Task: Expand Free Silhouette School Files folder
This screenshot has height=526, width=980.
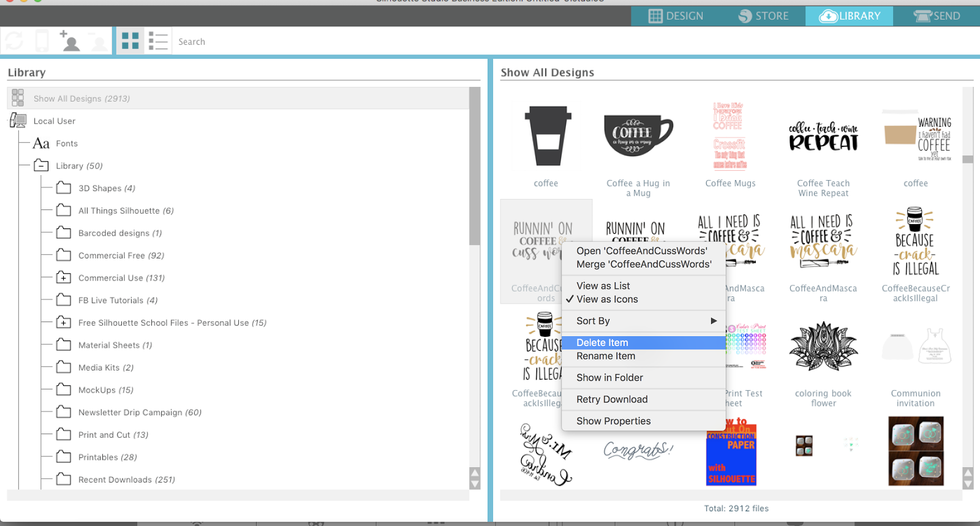Action: (x=64, y=322)
